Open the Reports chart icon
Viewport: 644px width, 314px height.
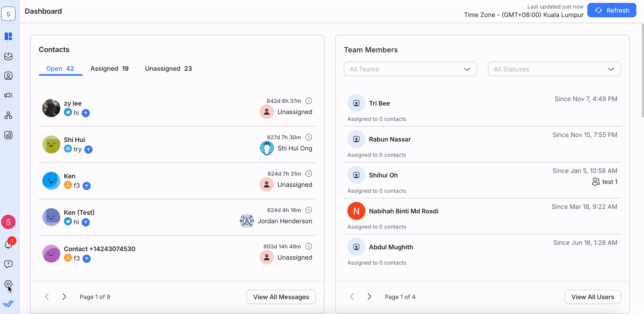click(x=8, y=135)
